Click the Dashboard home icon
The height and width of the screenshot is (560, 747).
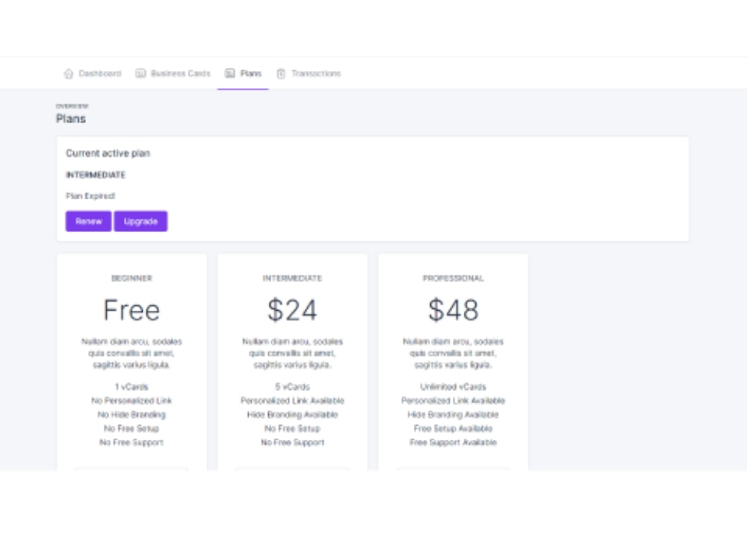69,73
